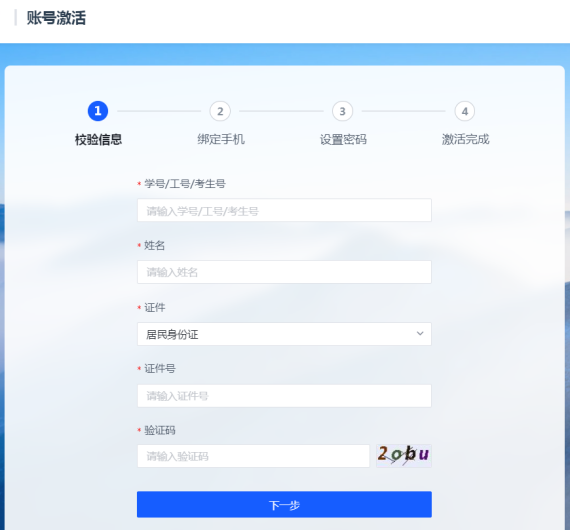570x531 pixels.
Task: Focus the 验证码 input field
Action: pyautogui.click(x=253, y=456)
